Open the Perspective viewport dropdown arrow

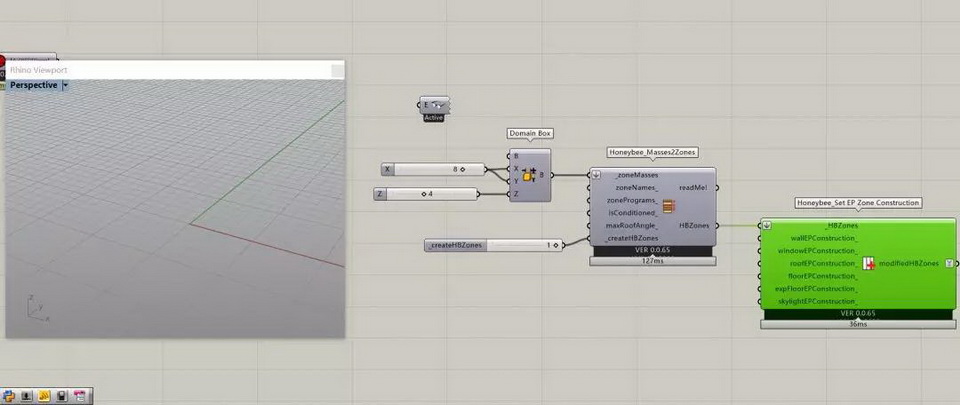click(66, 86)
